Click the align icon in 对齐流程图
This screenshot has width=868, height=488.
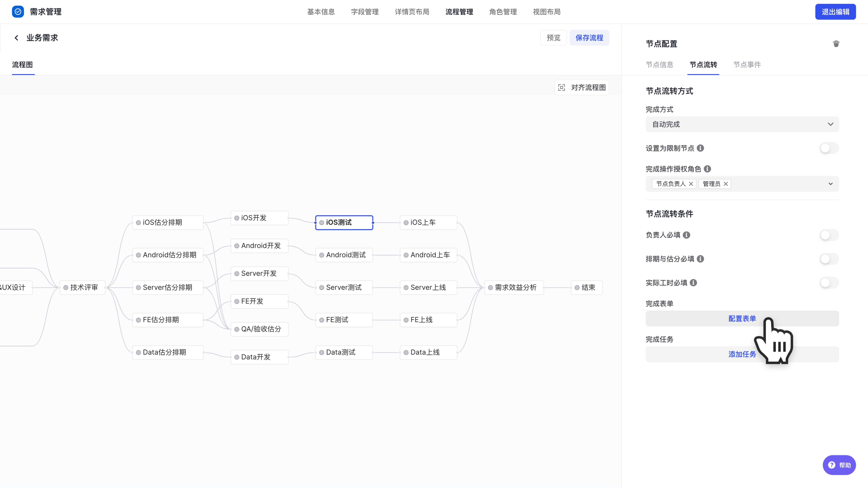[561, 88]
